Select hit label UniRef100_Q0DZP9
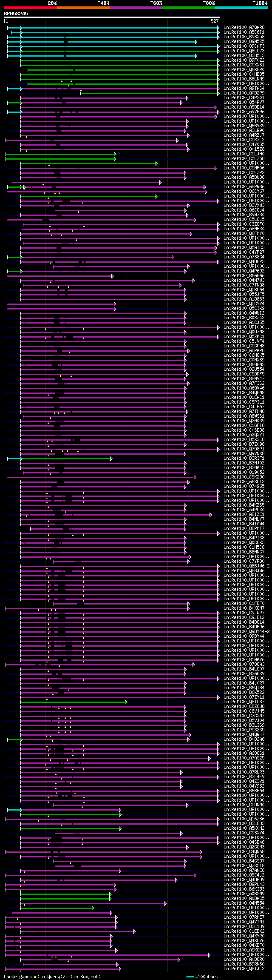This screenshot has width=272, height=980. [244, 93]
